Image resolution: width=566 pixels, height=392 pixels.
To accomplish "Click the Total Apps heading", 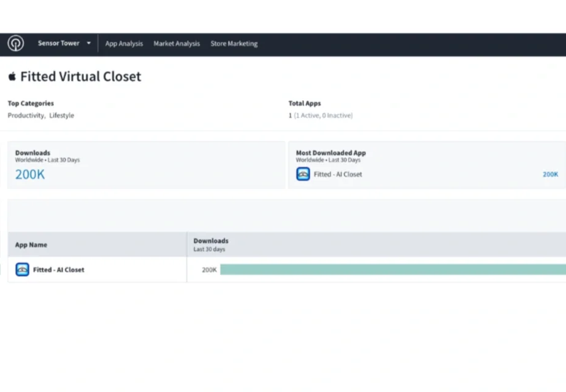I will 304,103.
